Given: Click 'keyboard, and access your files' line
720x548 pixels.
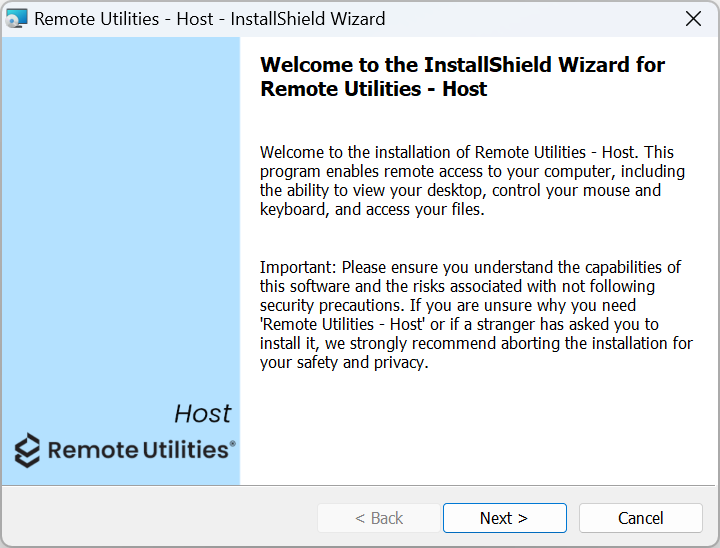Looking at the screenshot, I should [372, 209].
